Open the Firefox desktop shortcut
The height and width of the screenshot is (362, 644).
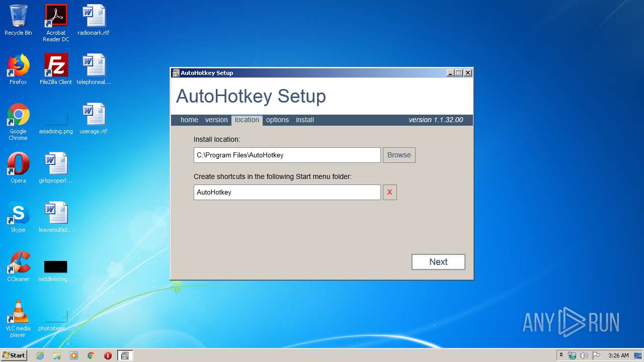pyautogui.click(x=18, y=69)
